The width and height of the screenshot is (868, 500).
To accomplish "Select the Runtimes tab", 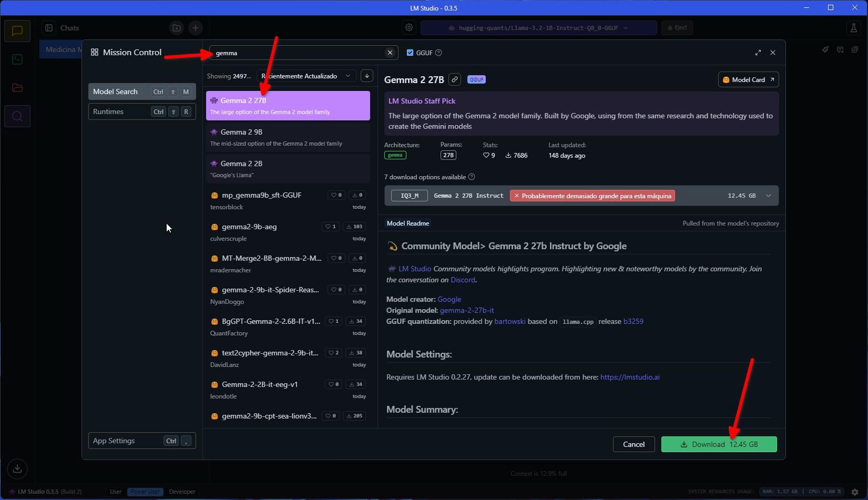I will pos(142,111).
